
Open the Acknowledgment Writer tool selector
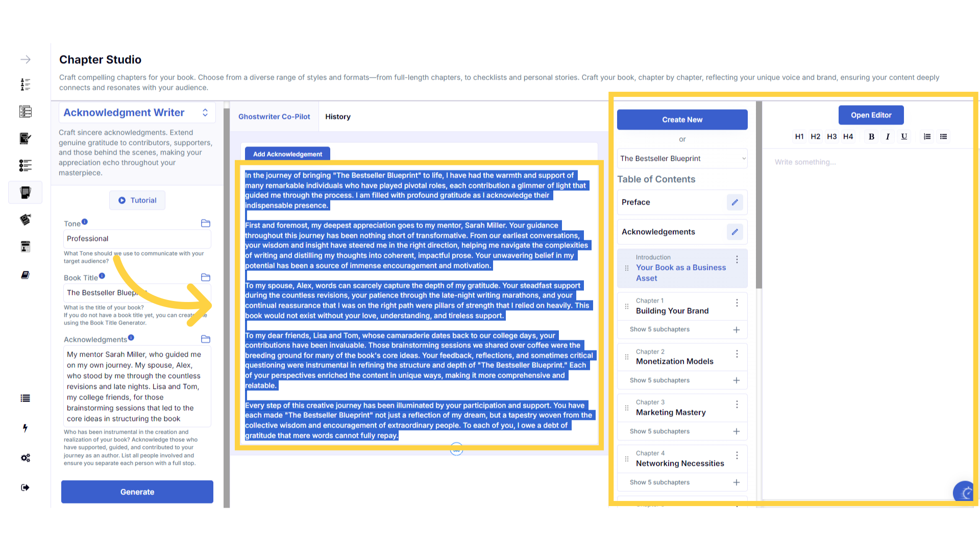137,113
